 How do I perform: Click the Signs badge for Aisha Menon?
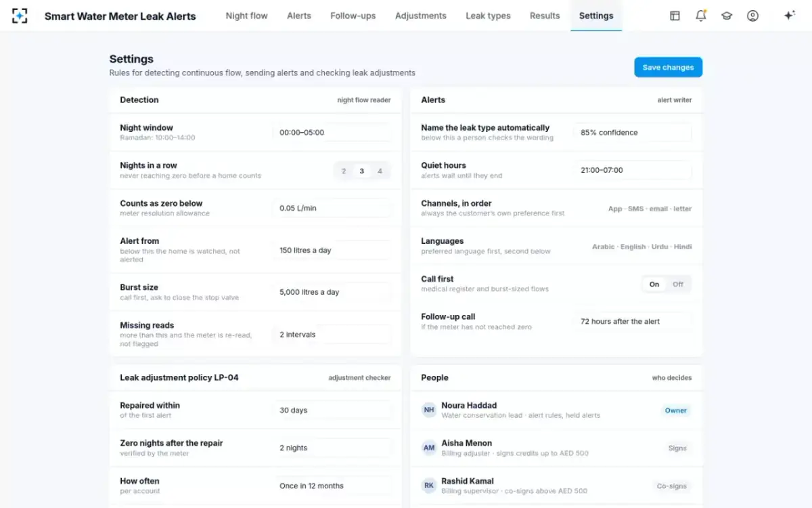point(677,448)
